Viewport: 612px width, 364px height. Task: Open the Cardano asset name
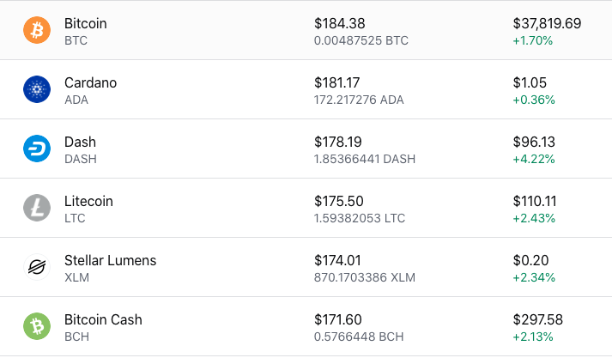coord(90,82)
